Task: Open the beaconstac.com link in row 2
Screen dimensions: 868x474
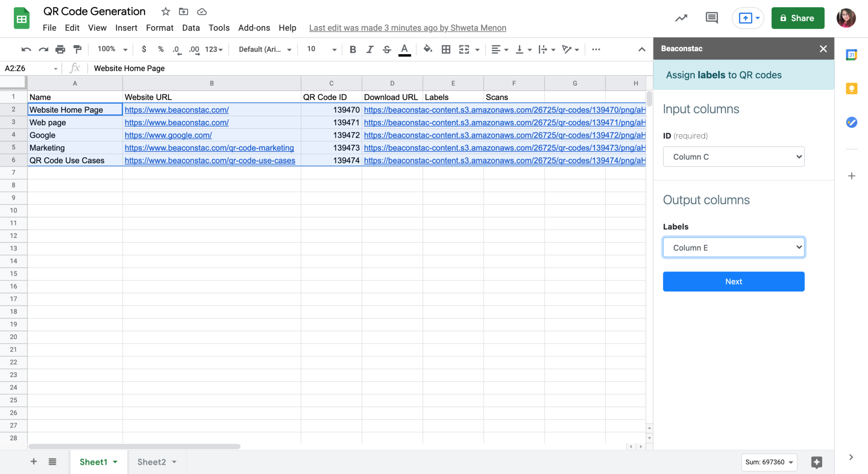Action: pos(176,110)
